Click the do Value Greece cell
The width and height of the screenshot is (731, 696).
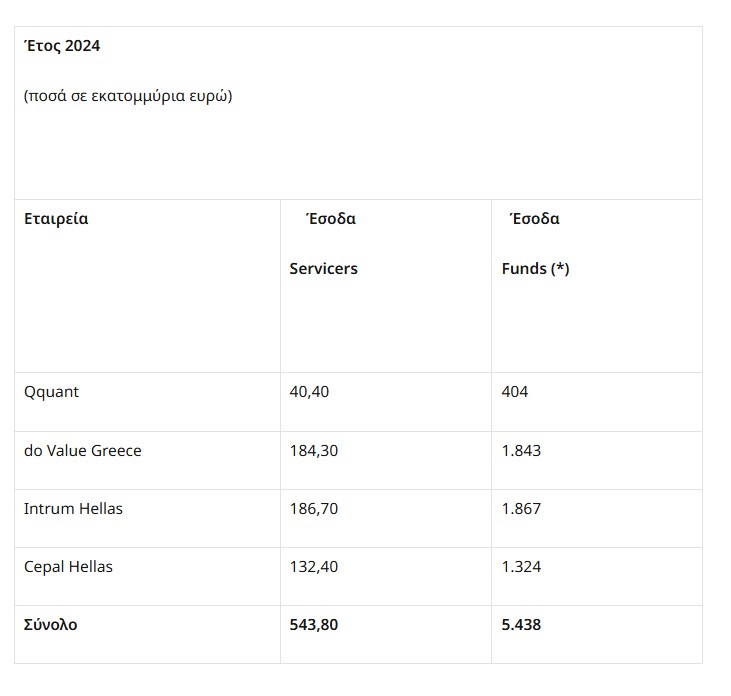83,450
